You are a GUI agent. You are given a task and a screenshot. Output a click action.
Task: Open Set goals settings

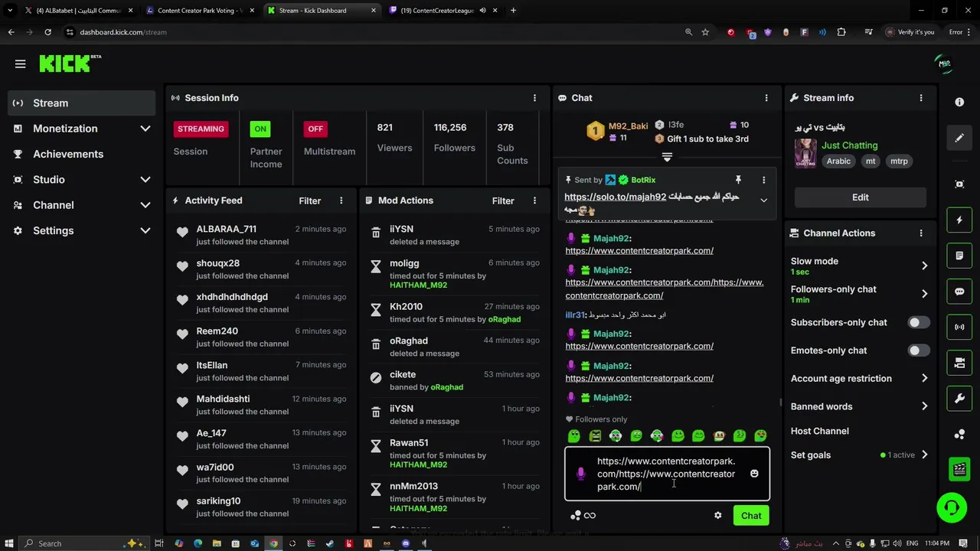859,455
